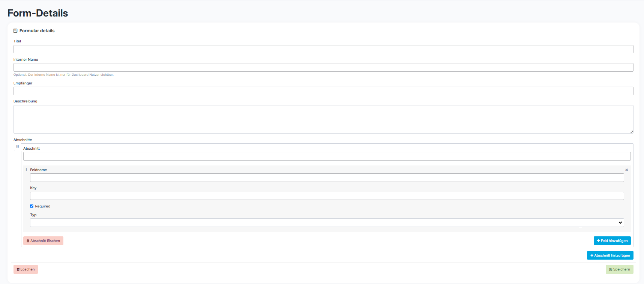Click the Typ dropdown arrow
Screen dimensions: 644x284
tap(620, 222)
